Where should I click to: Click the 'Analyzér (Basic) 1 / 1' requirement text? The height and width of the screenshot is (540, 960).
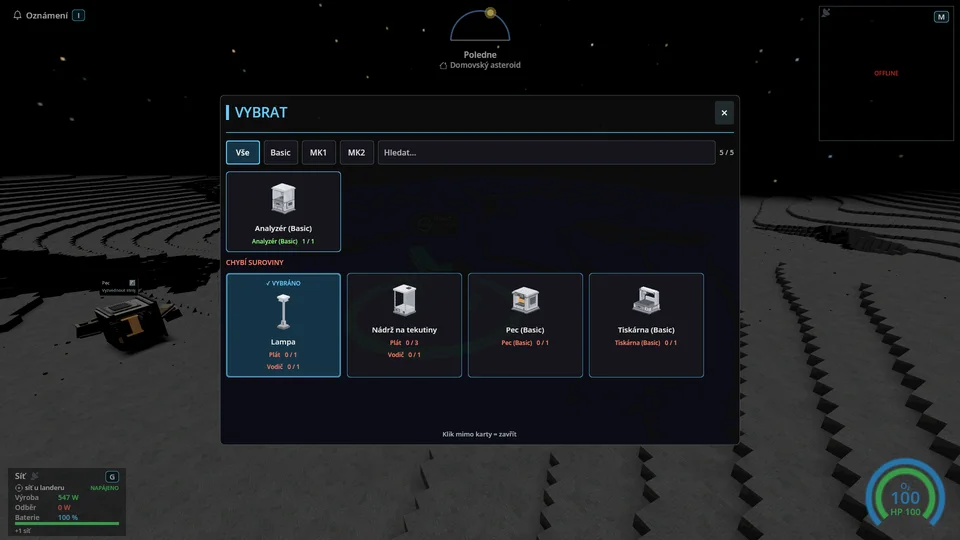tap(283, 241)
